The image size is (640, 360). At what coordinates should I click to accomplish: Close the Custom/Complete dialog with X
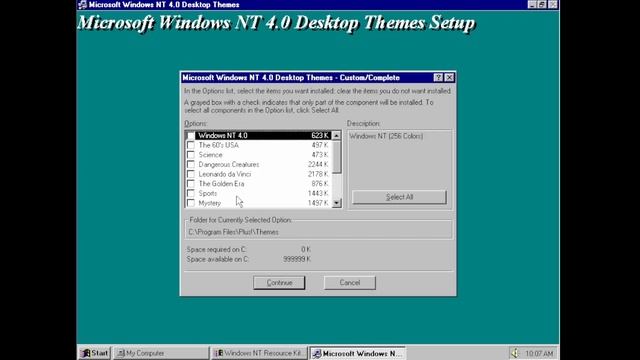tap(449, 78)
